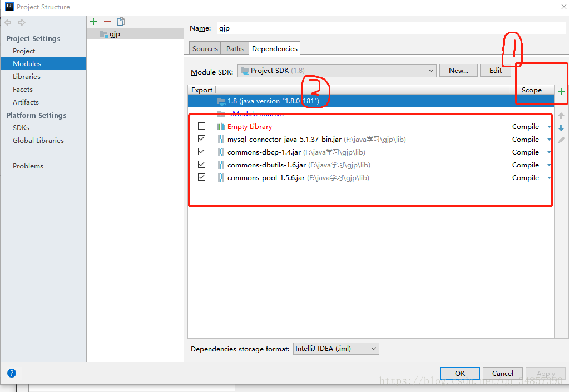Uncheck export for mysql-connector-java-5.1.37-bin.jar
The image size is (569, 392).
[x=202, y=139]
